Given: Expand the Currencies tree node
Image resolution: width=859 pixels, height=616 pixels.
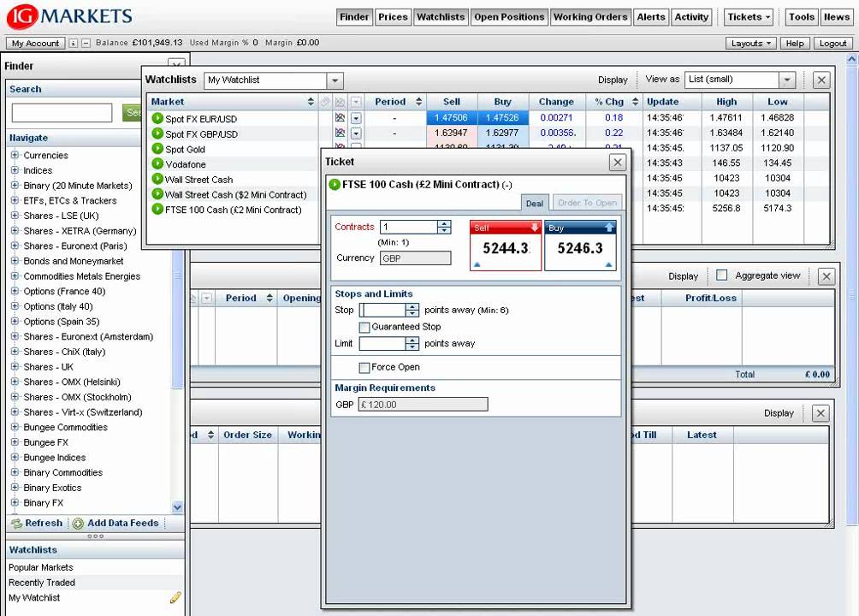Looking at the screenshot, I should point(15,155).
